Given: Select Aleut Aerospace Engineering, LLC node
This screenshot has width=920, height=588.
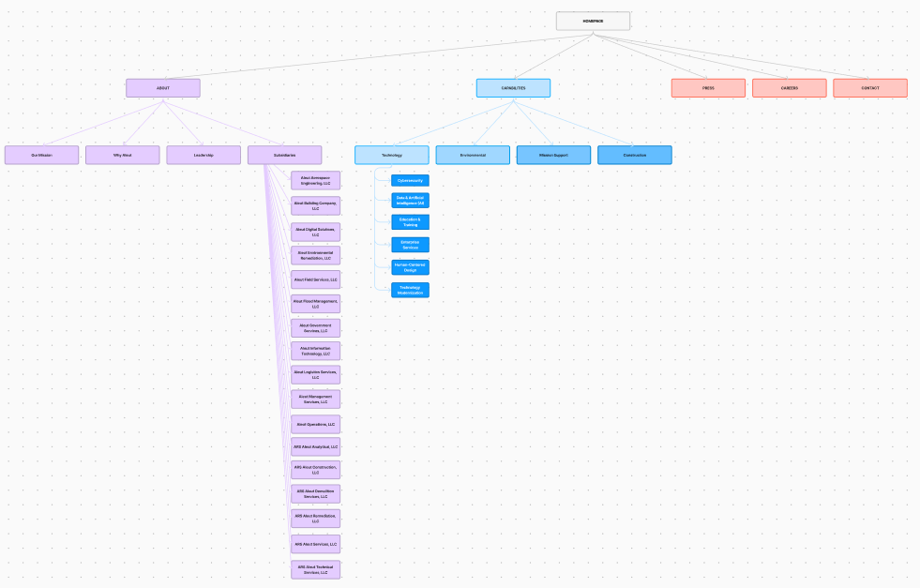Looking at the screenshot, I should 316,181.
